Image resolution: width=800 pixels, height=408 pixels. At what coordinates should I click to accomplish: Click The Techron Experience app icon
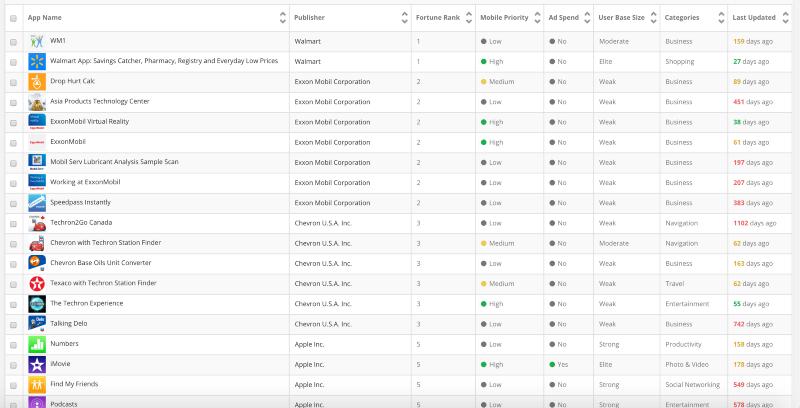pos(37,304)
